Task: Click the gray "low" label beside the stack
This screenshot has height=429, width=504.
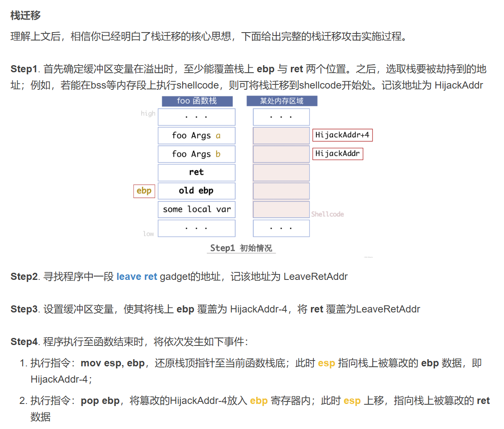Action: pos(148,234)
